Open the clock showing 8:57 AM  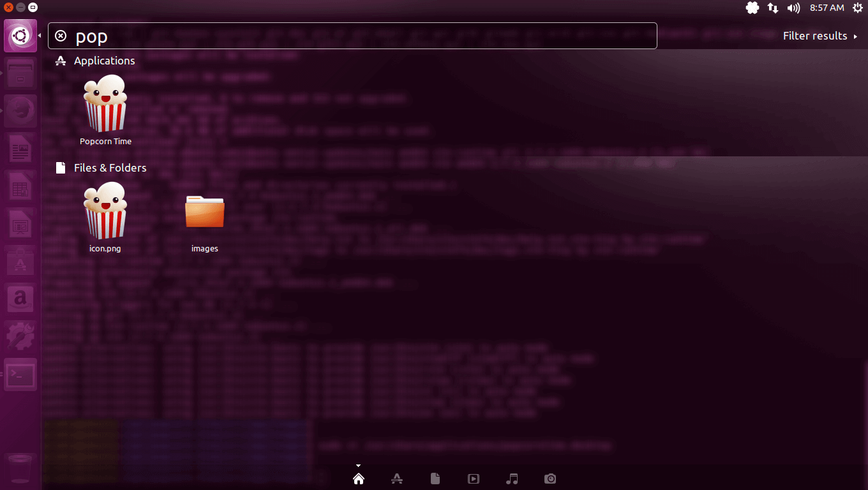coord(827,8)
